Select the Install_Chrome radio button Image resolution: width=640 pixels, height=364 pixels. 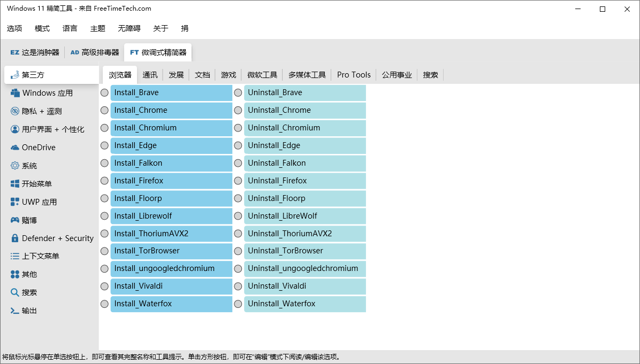104,111
